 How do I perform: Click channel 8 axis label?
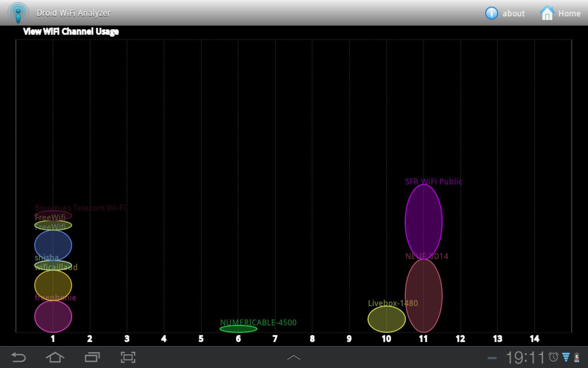tap(312, 339)
